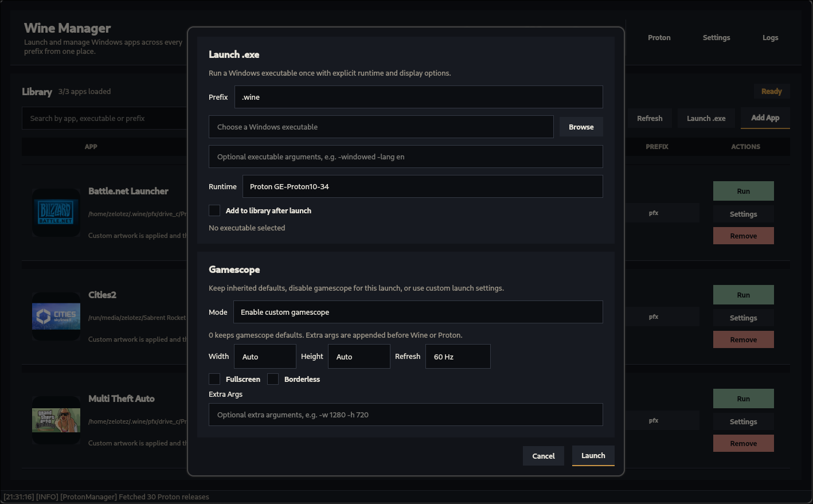Focus the Height field set to Auto
The image size is (813, 504).
coord(359,356)
